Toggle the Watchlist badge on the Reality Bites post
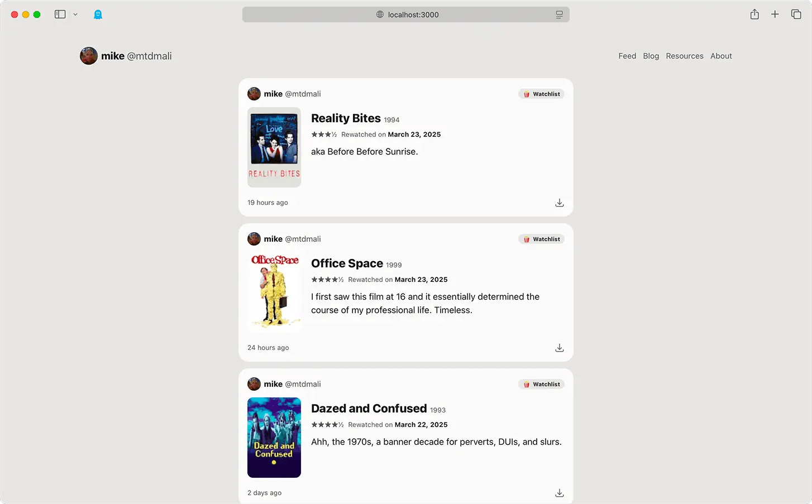 click(x=541, y=94)
